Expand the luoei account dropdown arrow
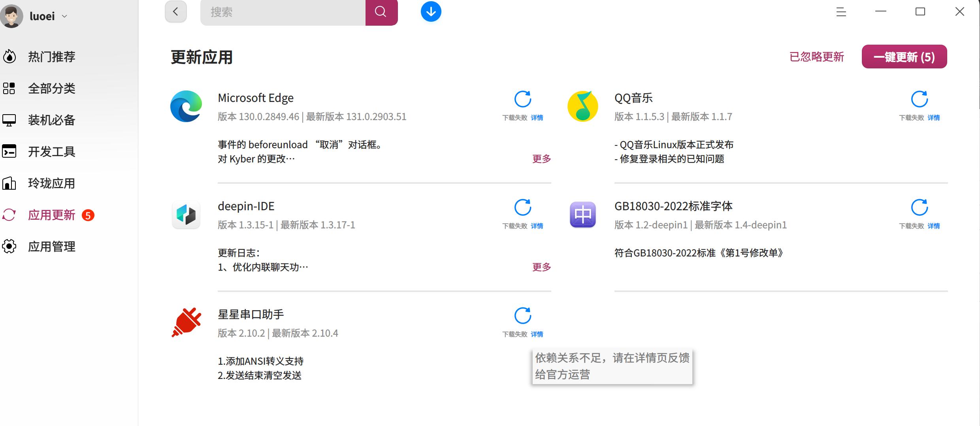980x426 pixels. pos(64,16)
